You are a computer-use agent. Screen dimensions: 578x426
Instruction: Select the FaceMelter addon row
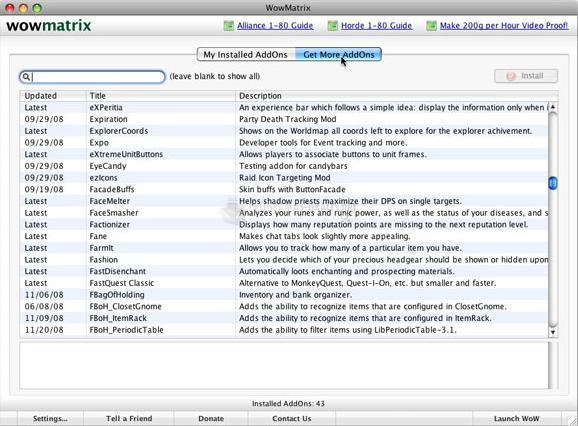(x=284, y=201)
